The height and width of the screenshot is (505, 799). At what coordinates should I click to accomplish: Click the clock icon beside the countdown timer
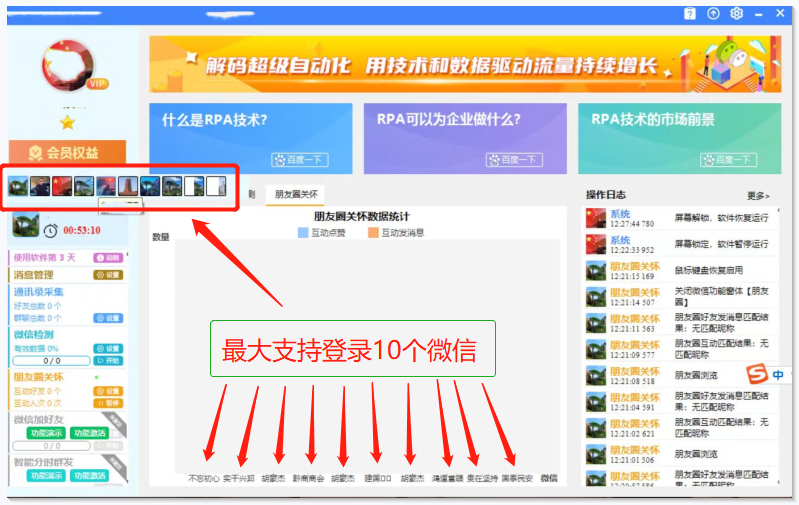tap(50, 230)
